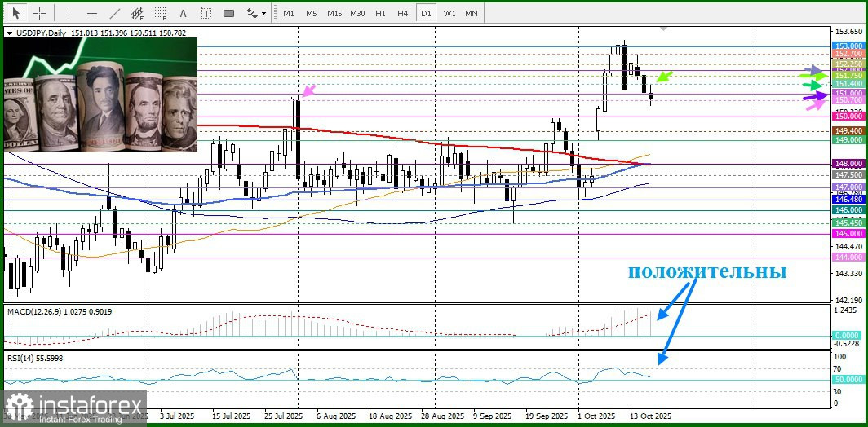Viewport: 868px width, 427px height.
Task: Click the MACD 0.0000 level label
Action: pos(848,335)
